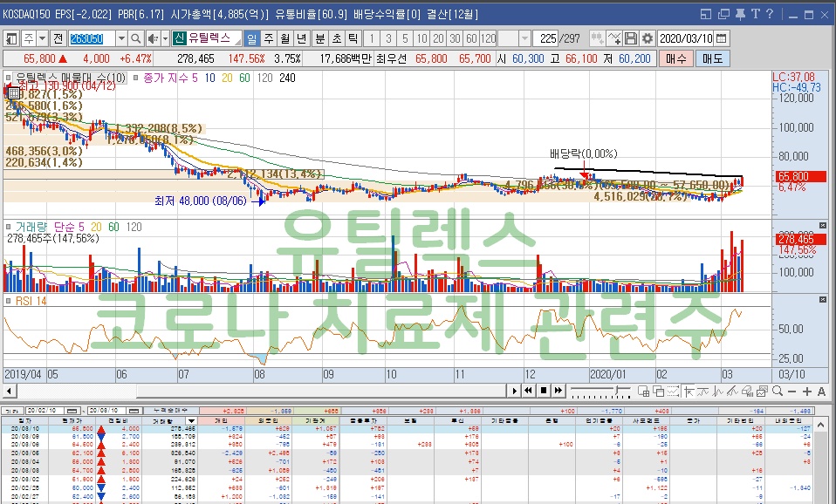836x504 pixels.
Task: Fast-forward chart replay button
Action: point(558,391)
